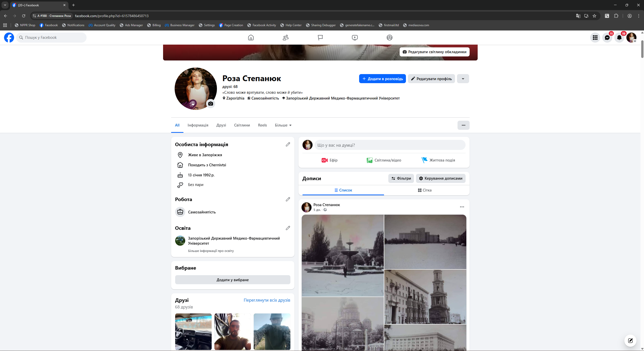This screenshot has width=644, height=351.
Task: Open the Friends icon in top navigation
Action: coord(285,38)
